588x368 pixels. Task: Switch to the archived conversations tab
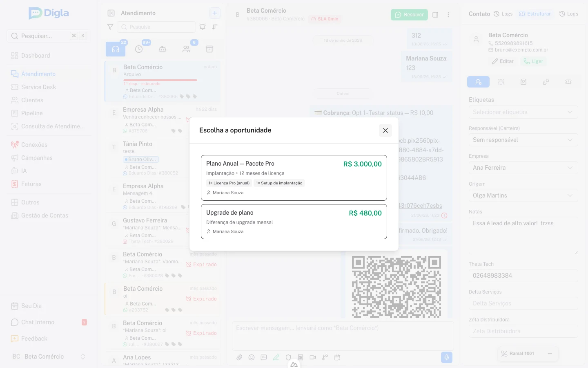point(209,49)
